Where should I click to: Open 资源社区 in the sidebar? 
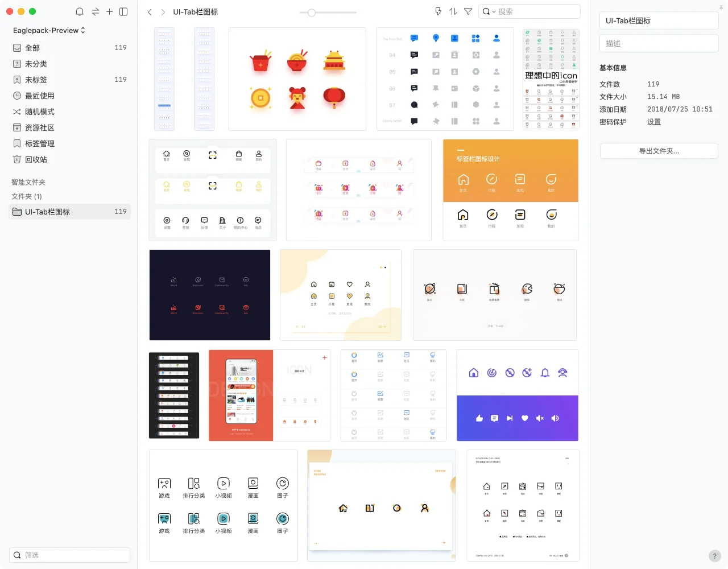pos(69,127)
